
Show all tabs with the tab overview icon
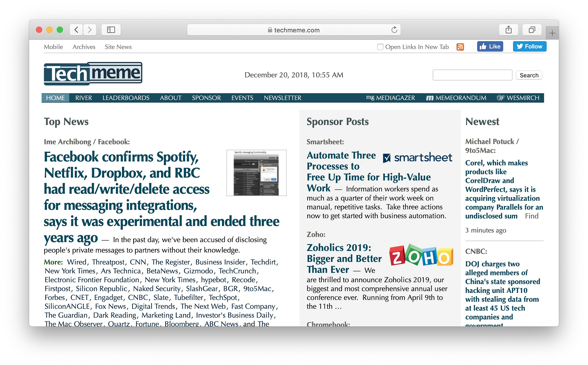[532, 29]
